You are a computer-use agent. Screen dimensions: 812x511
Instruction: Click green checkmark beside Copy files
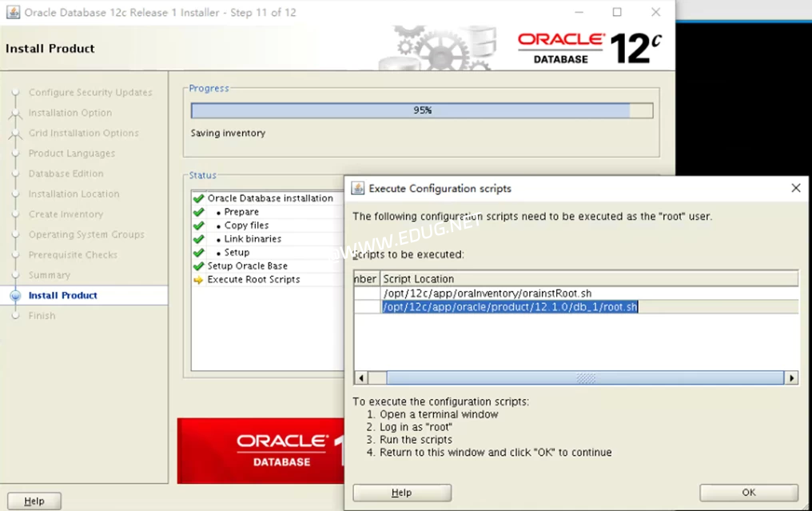coord(198,226)
